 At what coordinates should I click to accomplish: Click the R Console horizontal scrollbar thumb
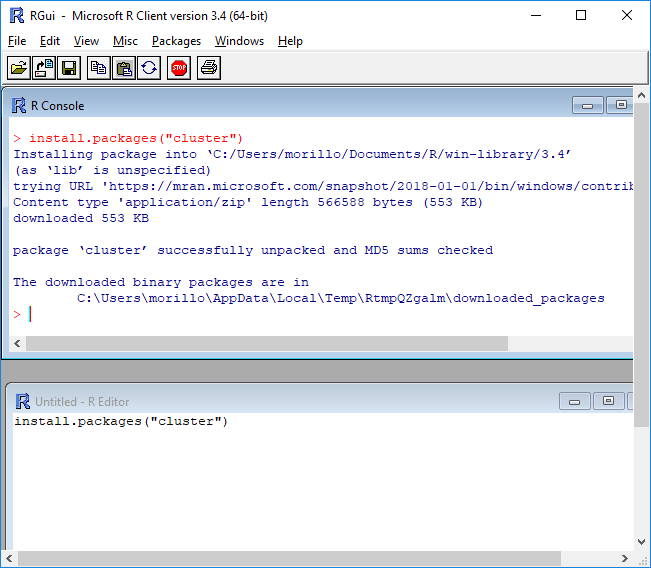[267, 343]
